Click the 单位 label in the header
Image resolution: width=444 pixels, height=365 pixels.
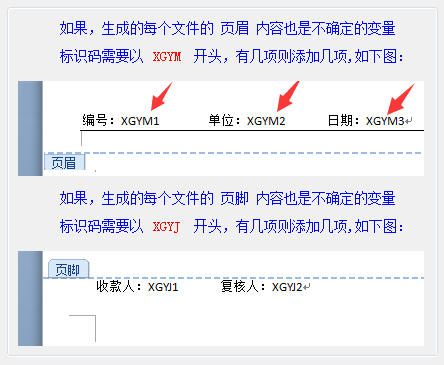click(221, 120)
